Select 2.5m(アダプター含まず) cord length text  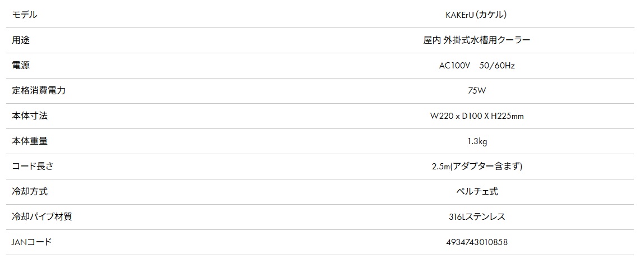click(x=477, y=167)
